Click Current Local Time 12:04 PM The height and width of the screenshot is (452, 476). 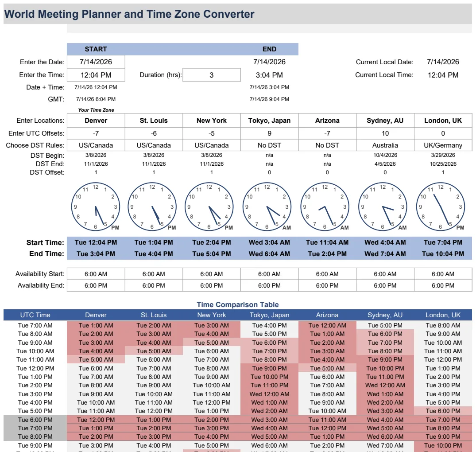[443, 75]
